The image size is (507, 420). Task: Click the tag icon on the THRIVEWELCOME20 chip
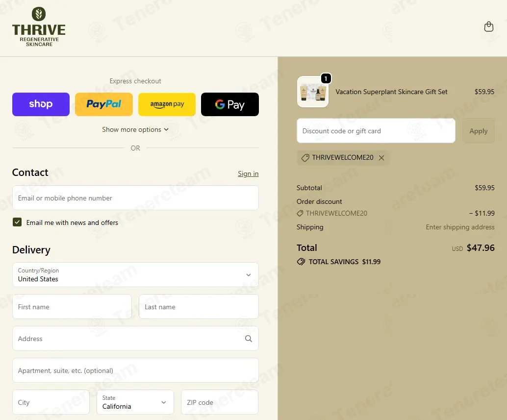(305, 158)
